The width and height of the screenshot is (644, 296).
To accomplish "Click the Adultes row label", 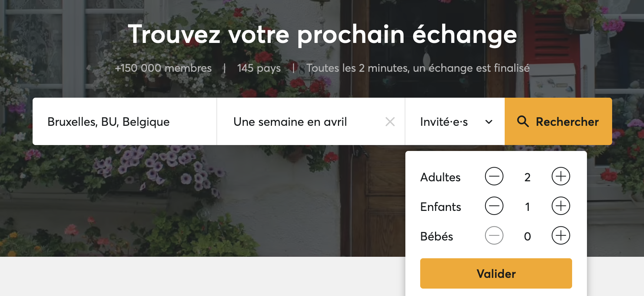I will pos(441,177).
